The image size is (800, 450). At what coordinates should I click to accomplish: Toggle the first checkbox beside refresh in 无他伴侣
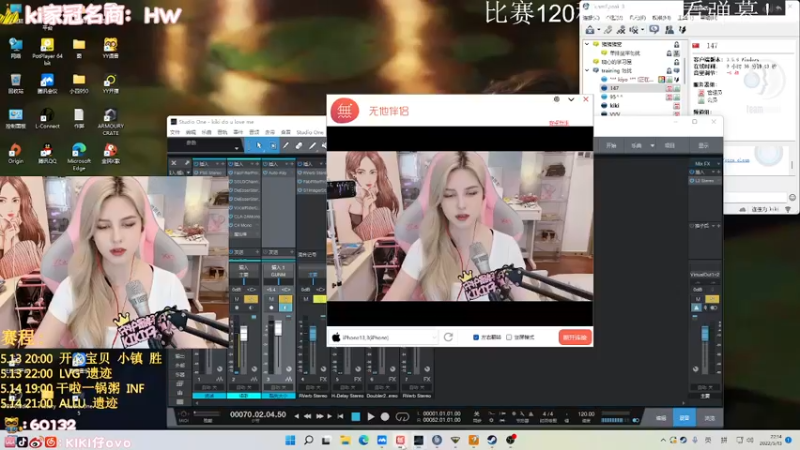point(476,337)
